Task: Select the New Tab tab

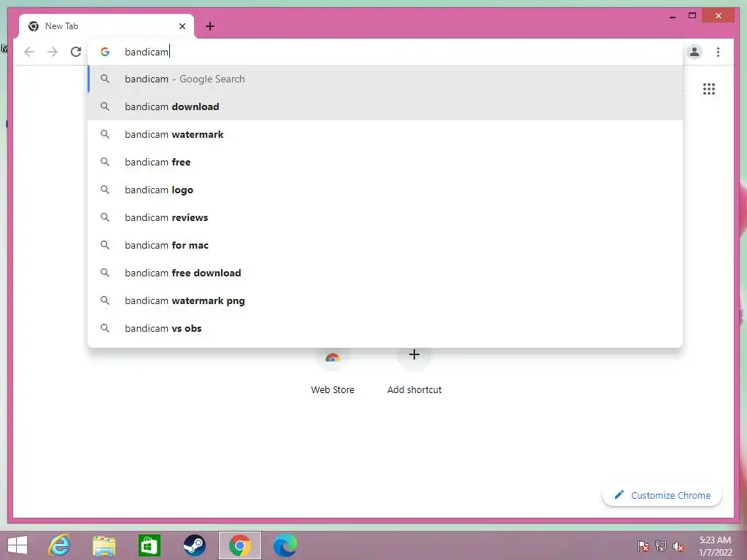Action: click(107, 26)
